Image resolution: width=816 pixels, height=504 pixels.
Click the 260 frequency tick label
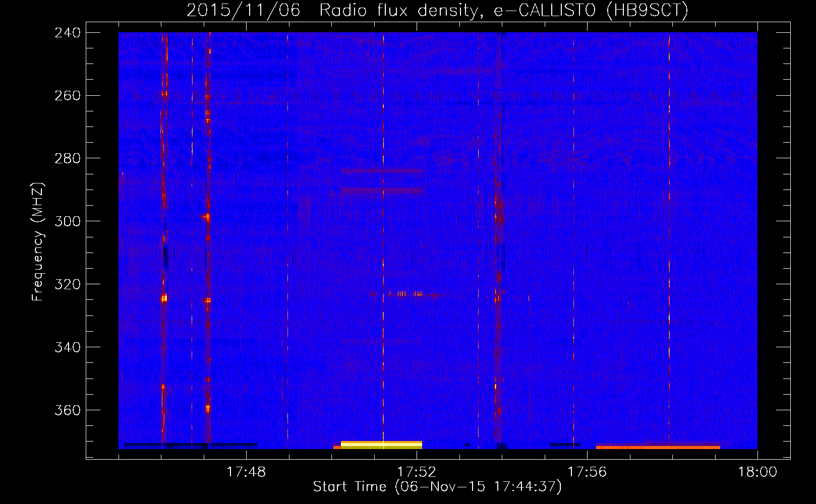[68, 95]
